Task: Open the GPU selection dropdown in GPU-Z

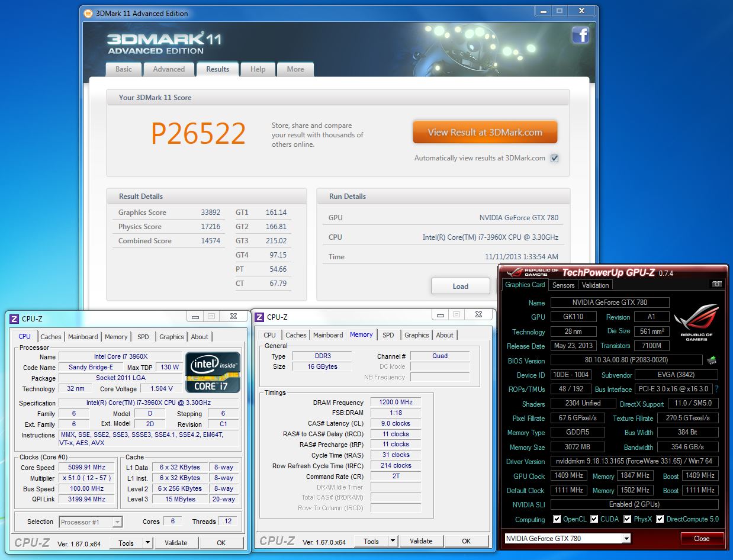Action: 626,539
